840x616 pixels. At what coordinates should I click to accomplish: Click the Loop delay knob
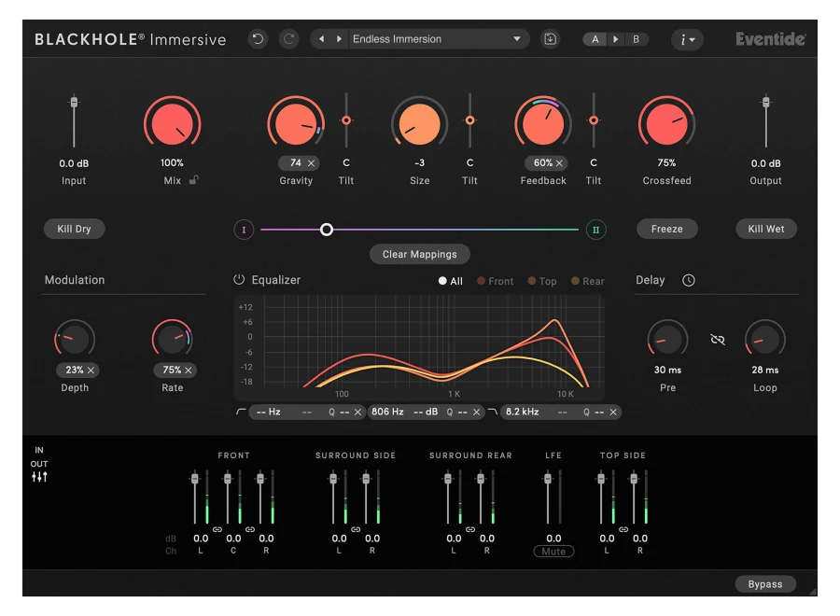(x=765, y=340)
